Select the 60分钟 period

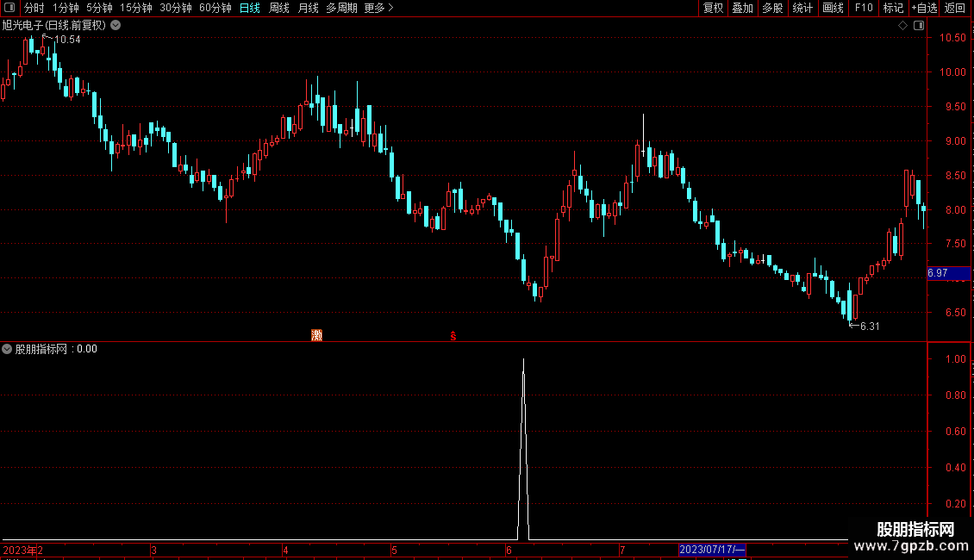tap(215, 8)
